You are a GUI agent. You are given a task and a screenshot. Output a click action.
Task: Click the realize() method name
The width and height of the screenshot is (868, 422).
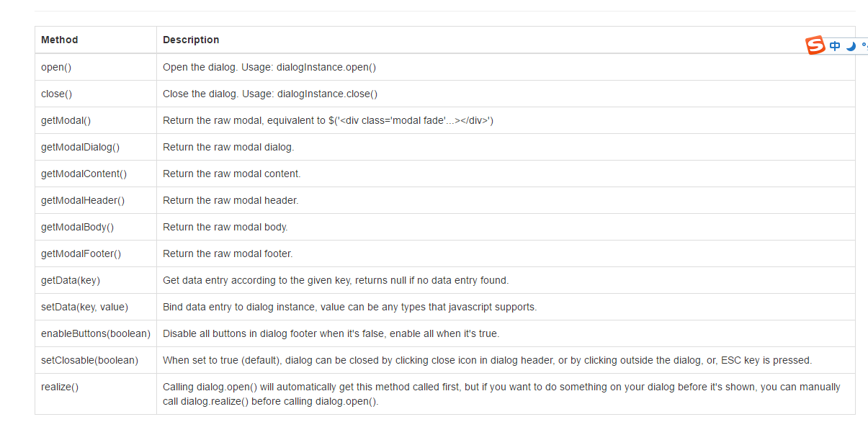(60, 387)
